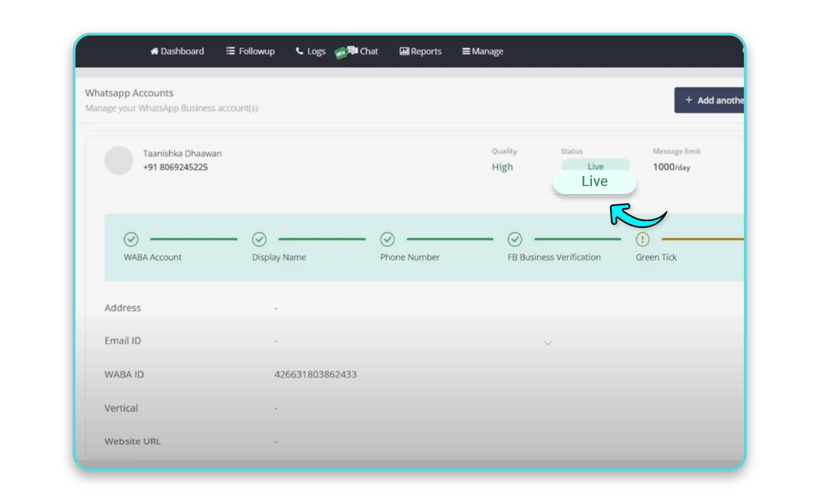
Task: Click the Taanishka Dhaawan profile avatar
Action: [119, 161]
